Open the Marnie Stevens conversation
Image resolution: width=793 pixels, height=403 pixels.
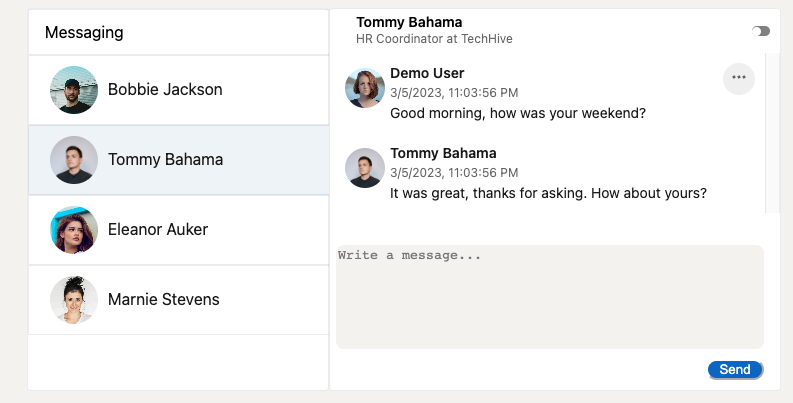tap(163, 300)
